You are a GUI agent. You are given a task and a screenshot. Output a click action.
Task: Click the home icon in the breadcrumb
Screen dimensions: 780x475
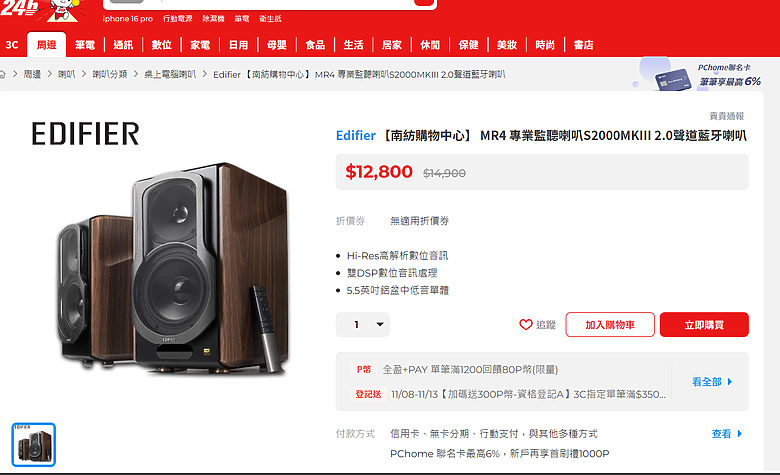coord(2,74)
